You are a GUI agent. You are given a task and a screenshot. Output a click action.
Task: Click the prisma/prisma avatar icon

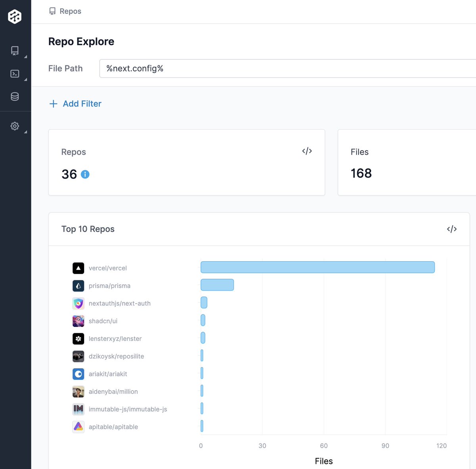[79, 285]
